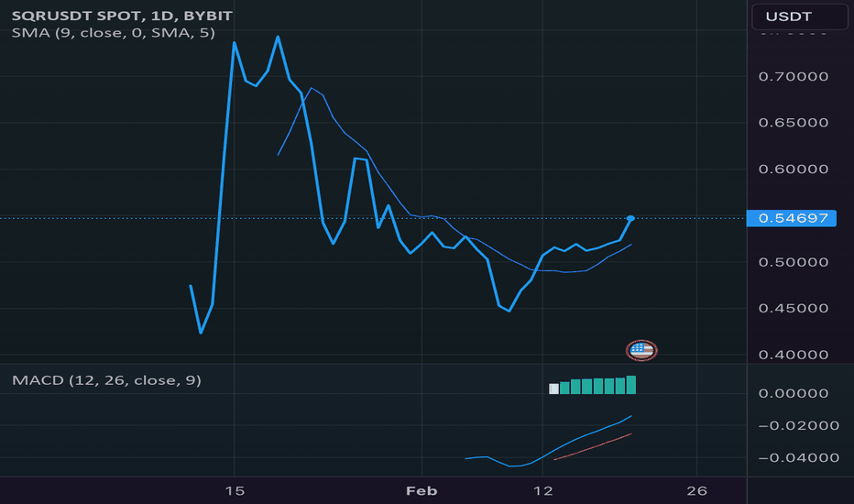The height and width of the screenshot is (504, 854).
Task: Click the US flag economic event icon
Action: (641, 350)
